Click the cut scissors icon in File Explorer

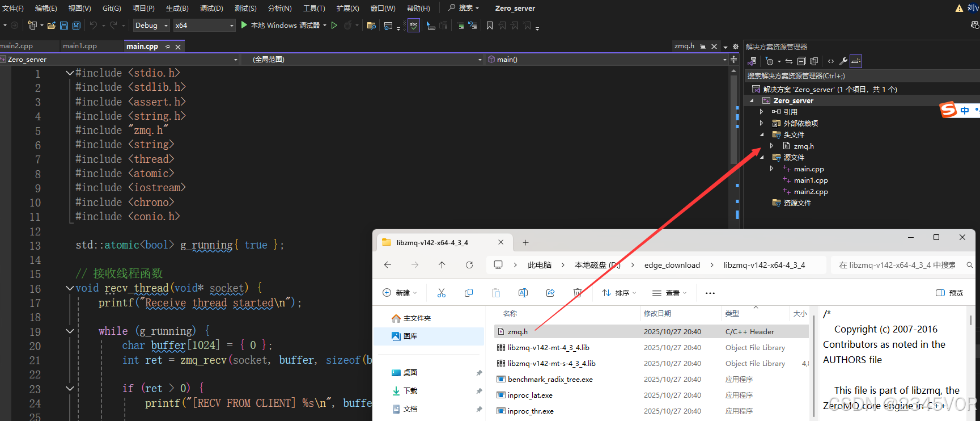pos(442,293)
